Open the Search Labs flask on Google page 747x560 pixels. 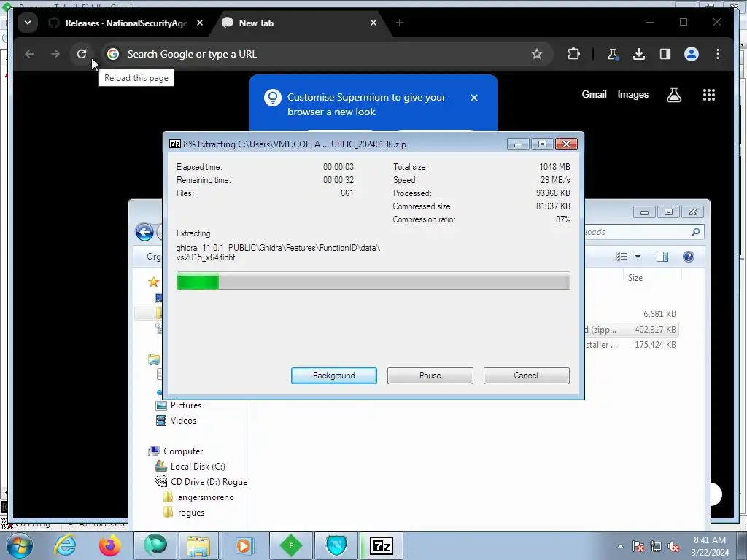673,95
